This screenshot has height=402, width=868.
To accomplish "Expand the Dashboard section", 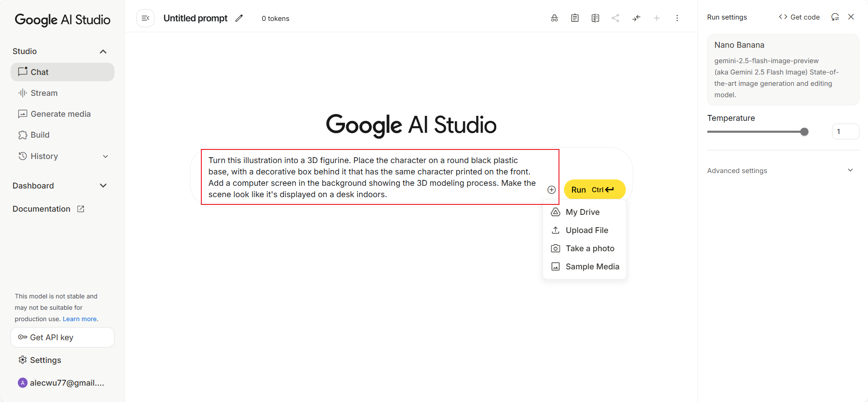I will point(103,186).
